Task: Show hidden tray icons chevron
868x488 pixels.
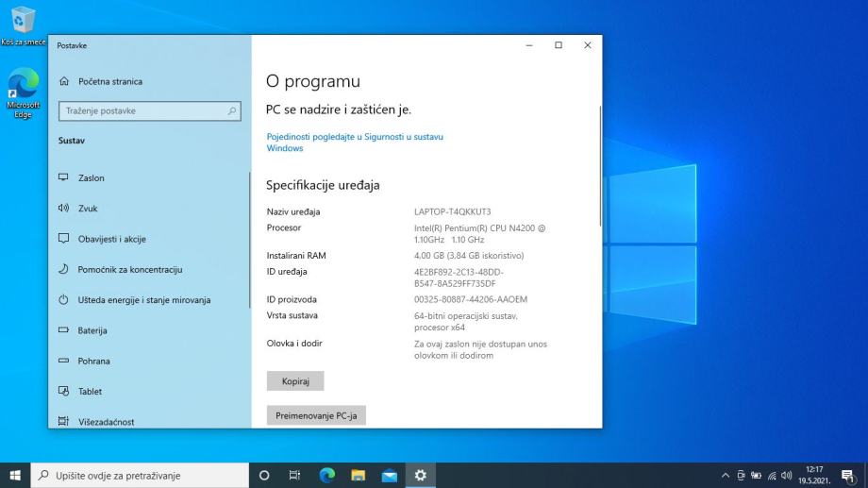Action: 726,476
